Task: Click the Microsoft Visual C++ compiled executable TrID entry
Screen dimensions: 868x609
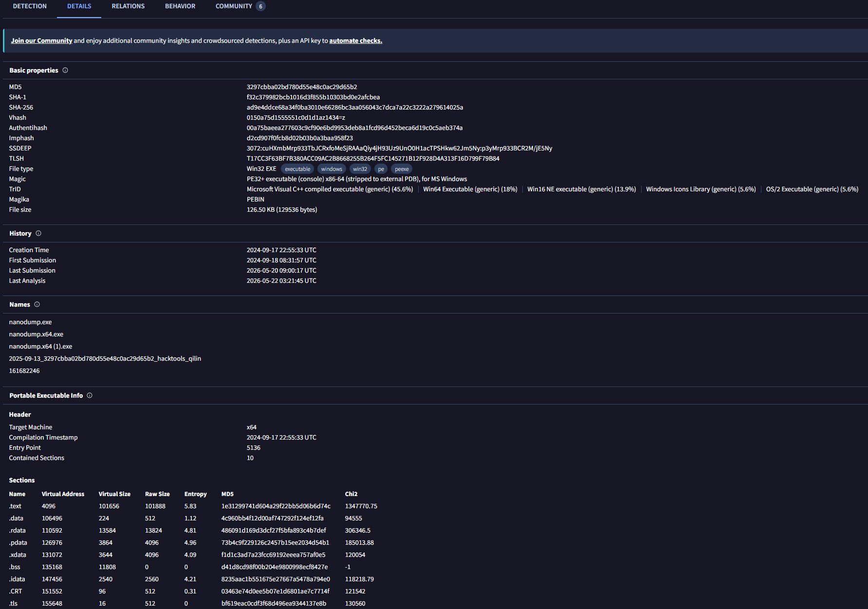Action: pos(330,189)
